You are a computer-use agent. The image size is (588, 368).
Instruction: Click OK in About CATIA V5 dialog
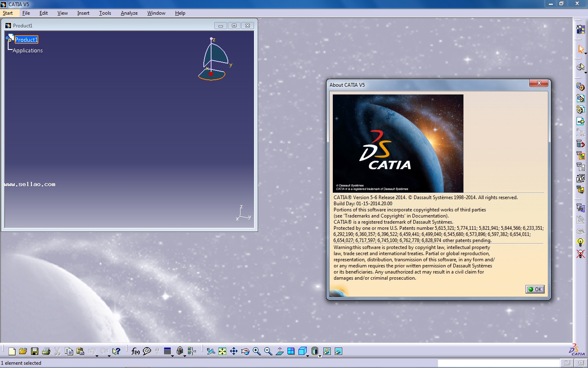[535, 289]
